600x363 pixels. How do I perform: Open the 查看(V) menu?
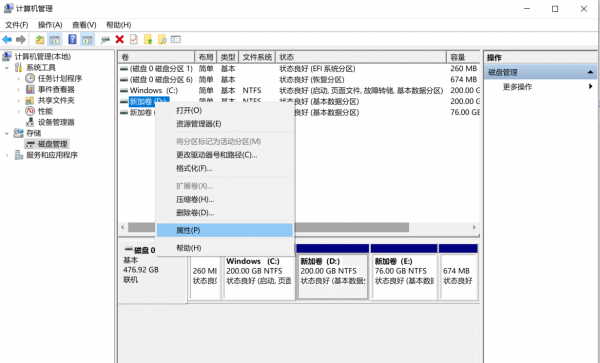84,25
